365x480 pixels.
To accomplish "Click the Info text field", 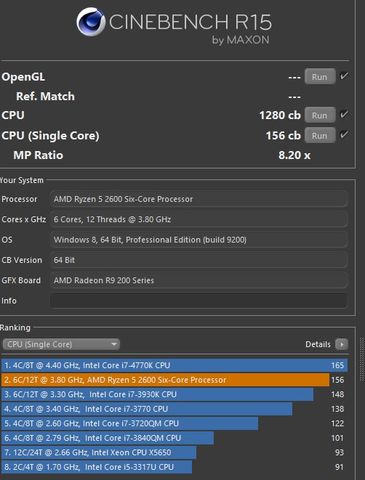I will [x=199, y=301].
